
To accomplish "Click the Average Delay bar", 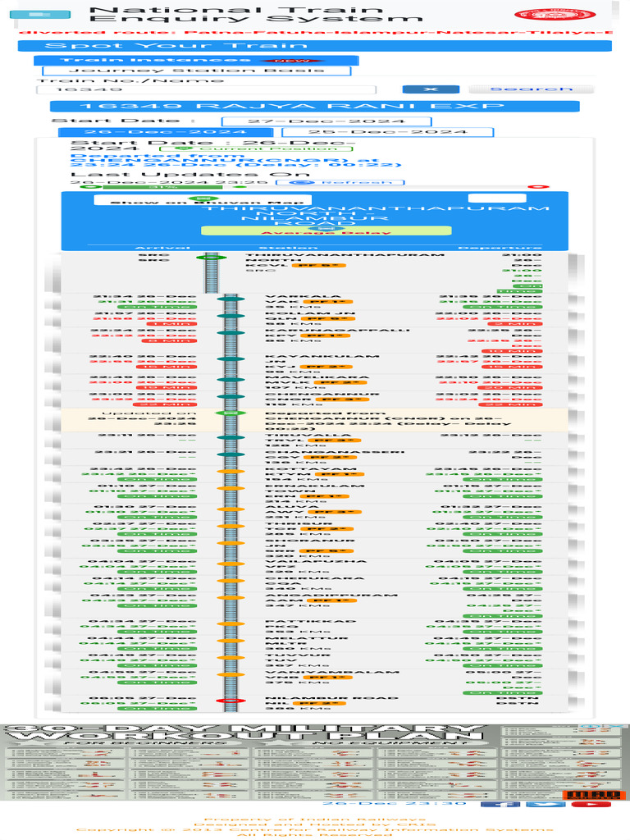I will coord(326,231).
